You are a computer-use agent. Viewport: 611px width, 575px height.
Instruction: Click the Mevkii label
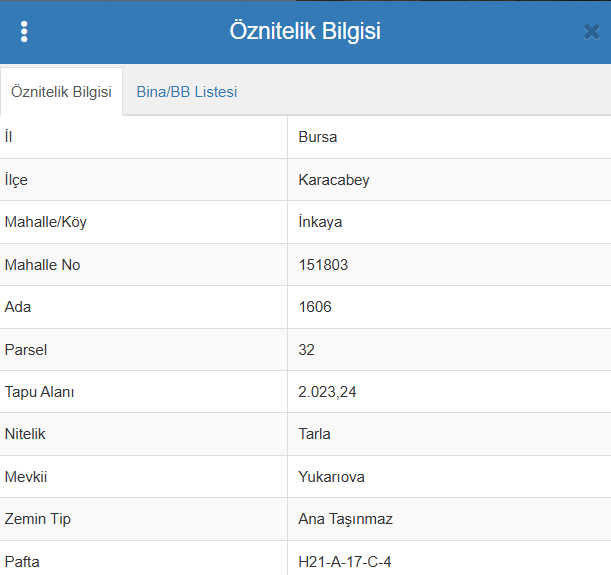pyautogui.click(x=26, y=477)
